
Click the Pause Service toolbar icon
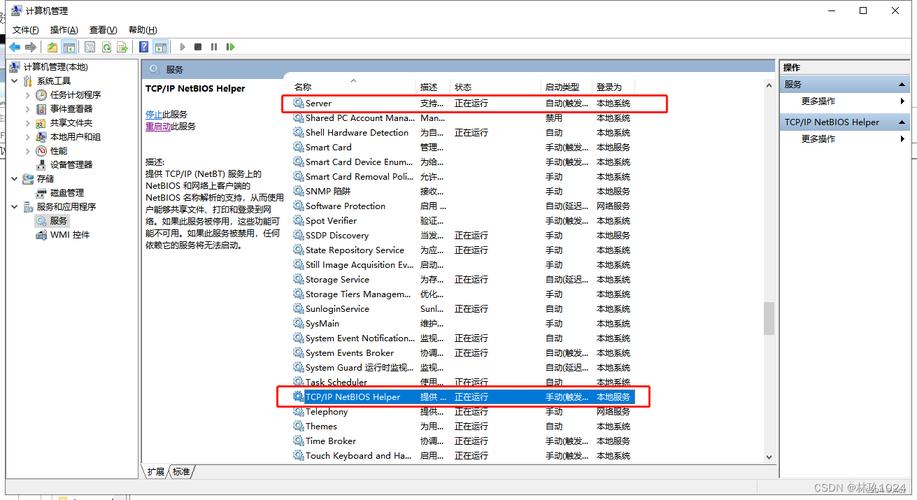coord(214,47)
